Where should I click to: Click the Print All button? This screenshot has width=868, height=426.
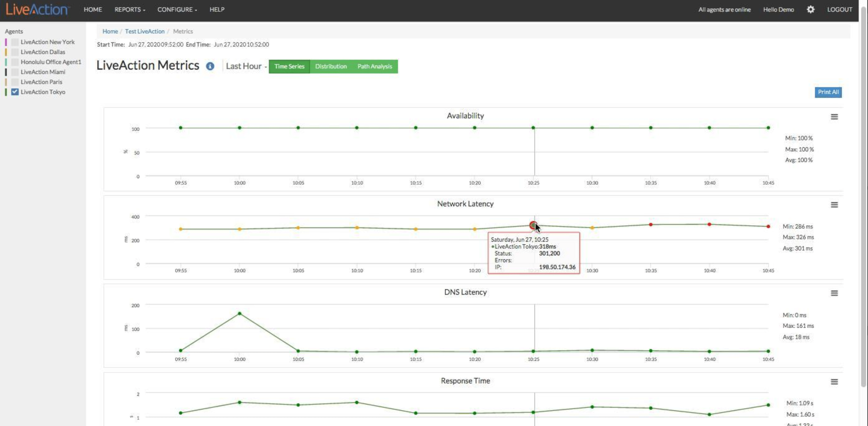coord(828,92)
